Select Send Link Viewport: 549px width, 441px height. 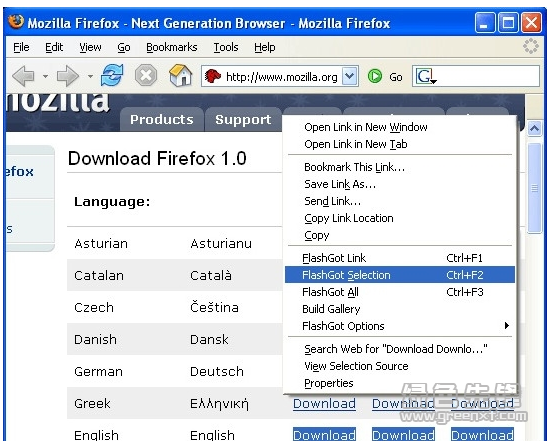coord(400,201)
